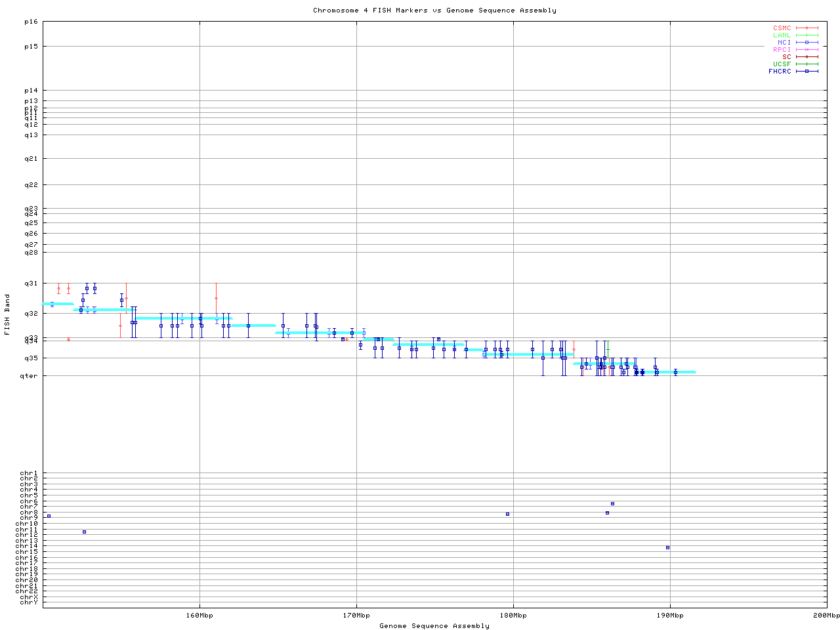Click the black square marker on chr6 row
The image size is (840, 630).
612,503
